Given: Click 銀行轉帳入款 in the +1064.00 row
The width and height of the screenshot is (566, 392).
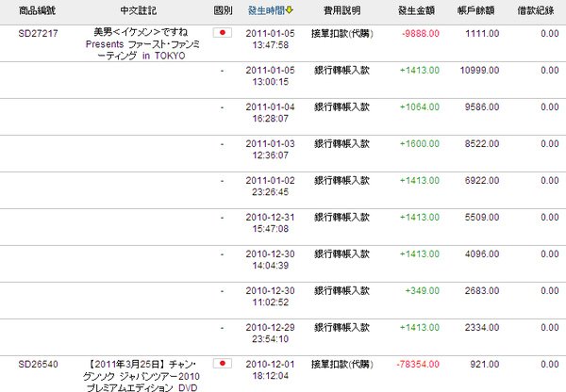Looking at the screenshot, I should (x=341, y=107).
